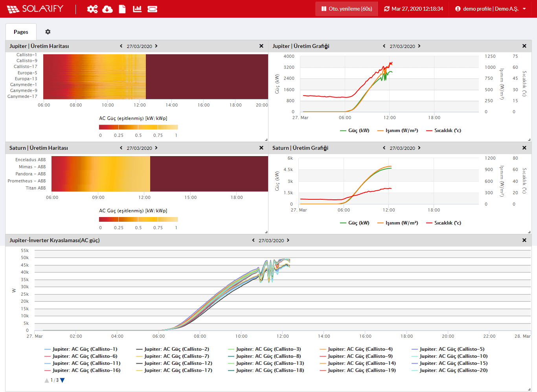
Task: Go to next day in Jupiter Üretim Grafiği
Action: pyautogui.click(x=419, y=46)
